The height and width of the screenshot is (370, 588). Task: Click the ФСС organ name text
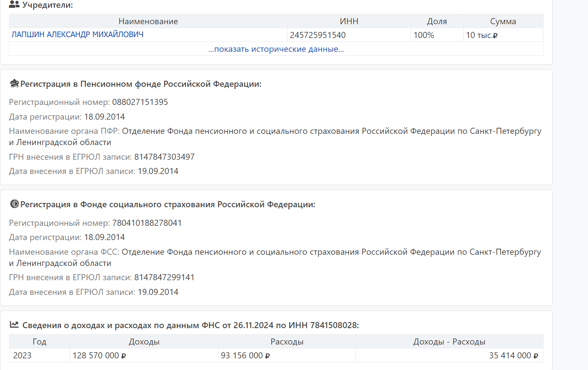(x=275, y=257)
